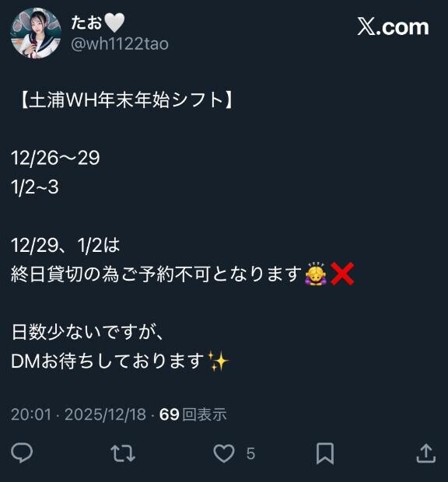The height and width of the screenshot is (482, 448).
Task: Click the 2025/12/18 post date
Action: [x=105, y=414]
